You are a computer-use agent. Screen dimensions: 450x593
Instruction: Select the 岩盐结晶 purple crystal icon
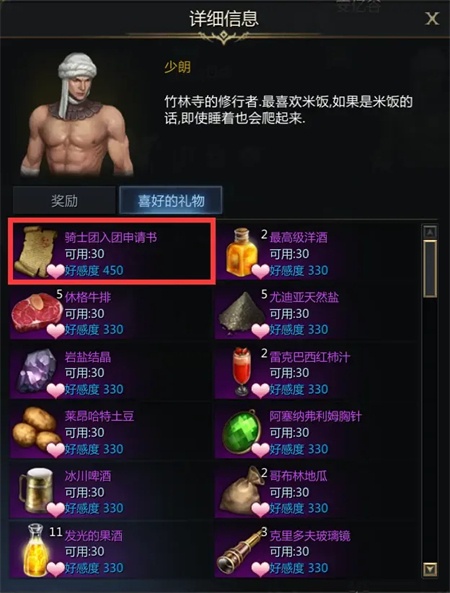point(36,372)
